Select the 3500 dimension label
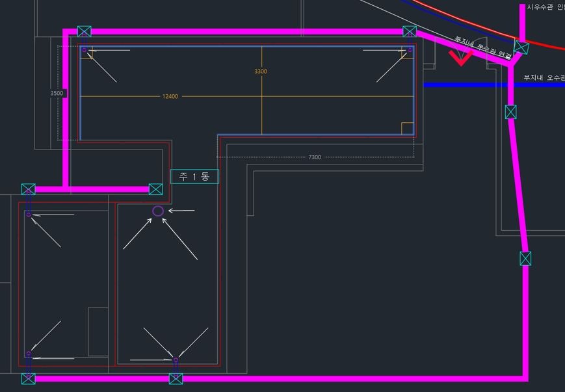The image size is (565, 392). pos(57,93)
